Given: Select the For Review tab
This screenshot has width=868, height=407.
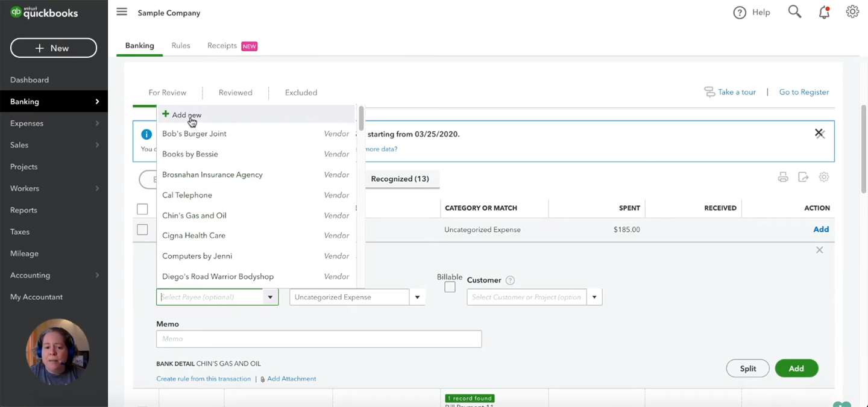Looking at the screenshot, I should click(x=168, y=93).
